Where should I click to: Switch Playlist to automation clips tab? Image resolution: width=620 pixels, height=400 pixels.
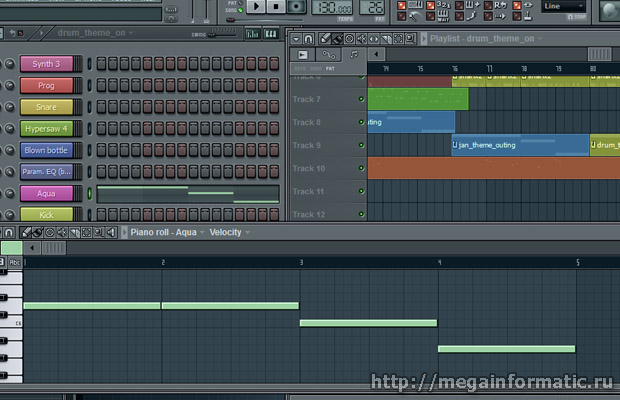click(x=328, y=55)
